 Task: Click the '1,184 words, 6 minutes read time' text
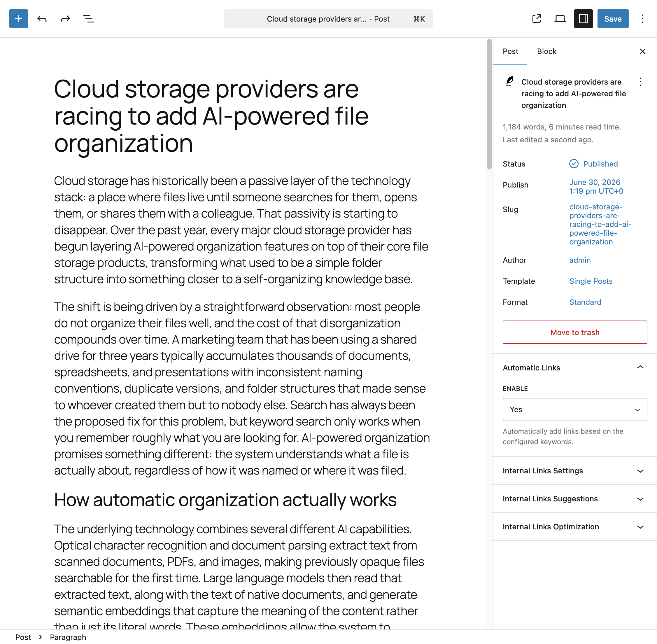pyautogui.click(x=562, y=127)
